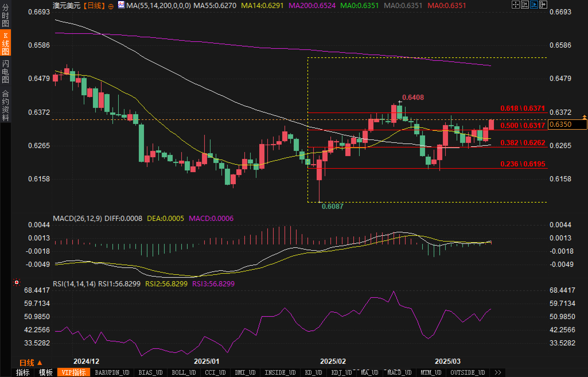The width and height of the screenshot is (588, 377).
Task: Apply the MTM_UD indicator
Action: tap(431, 372)
